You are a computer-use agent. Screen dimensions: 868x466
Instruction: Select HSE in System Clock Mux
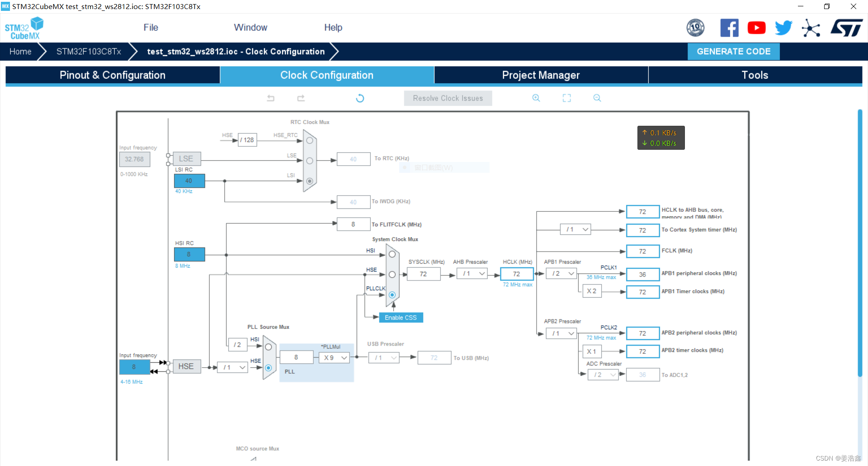pyautogui.click(x=392, y=275)
